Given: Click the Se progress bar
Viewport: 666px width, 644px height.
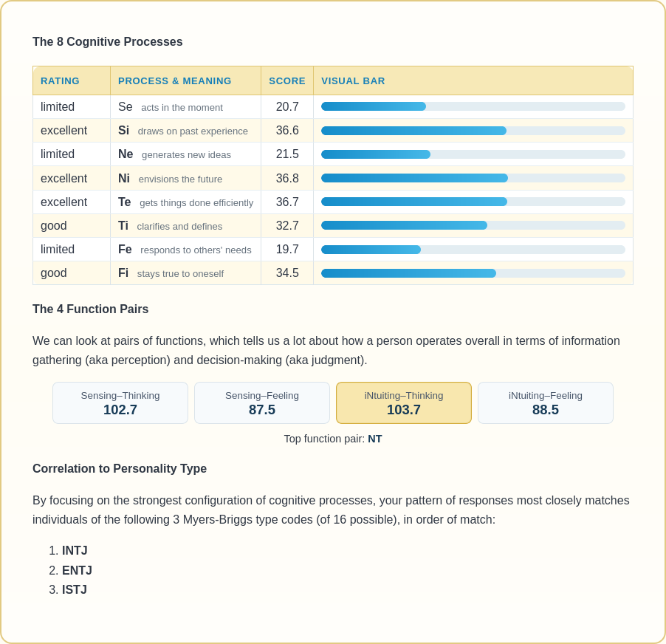Looking at the screenshot, I should (473, 106).
